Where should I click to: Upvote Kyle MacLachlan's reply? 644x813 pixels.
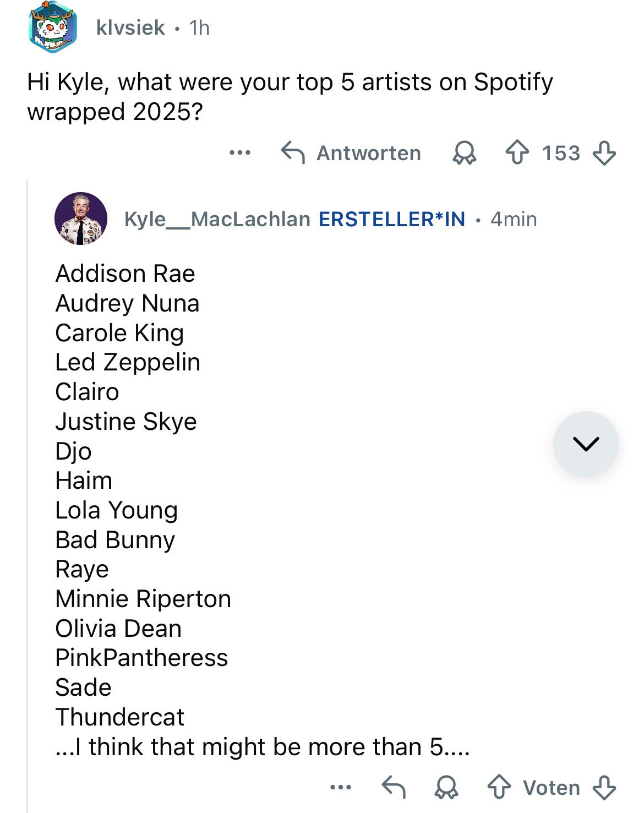(499, 788)
